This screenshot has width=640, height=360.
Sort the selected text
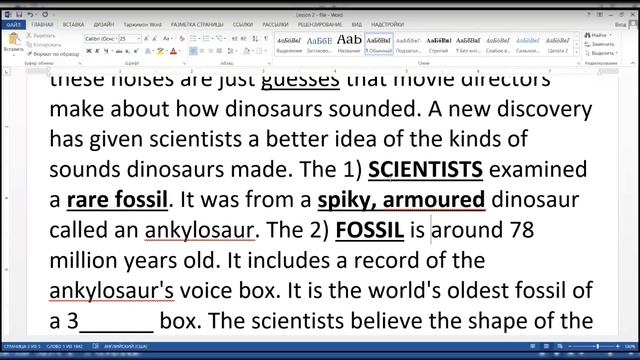click(255, 39)
